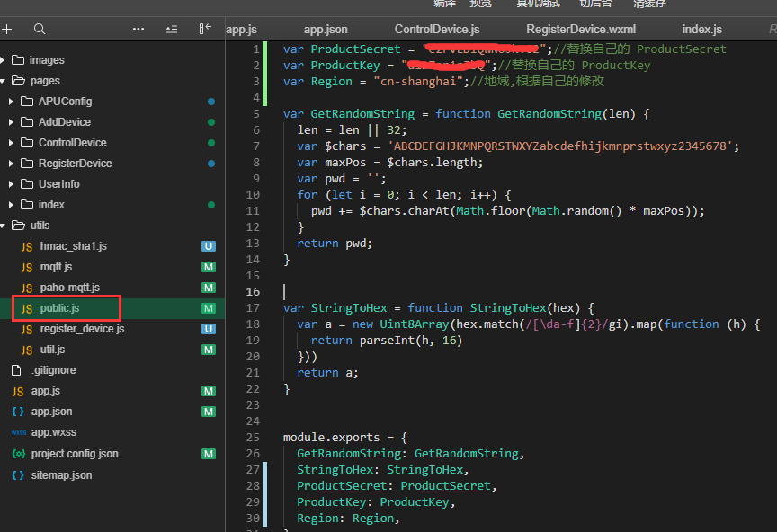Expand the RegisterDevice folder arrow
777x532 pixels.
(11, 164)
